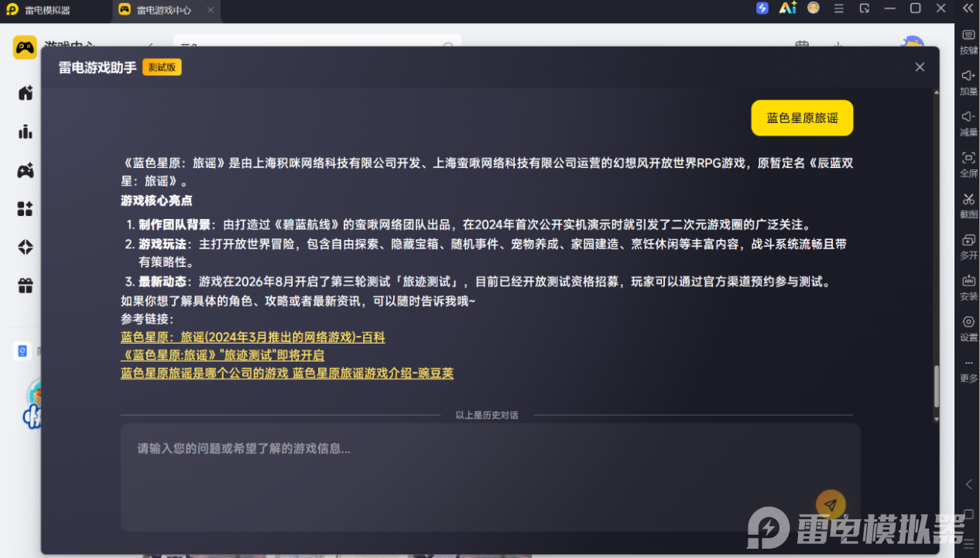Expand 更多 more tools in sidebar
This screenshot has height=558, width=980.
pyautogui.click(x=968, y=370)
